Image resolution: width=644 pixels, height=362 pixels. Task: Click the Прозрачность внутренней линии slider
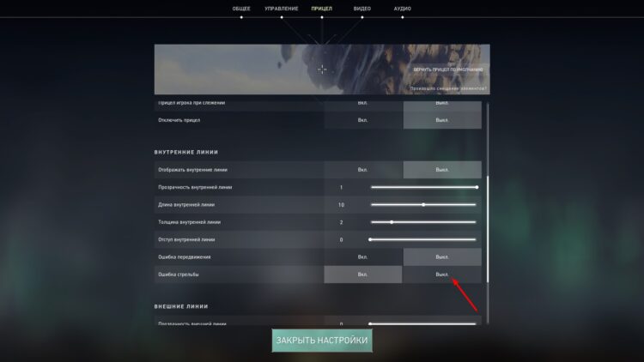click(423, 187)
